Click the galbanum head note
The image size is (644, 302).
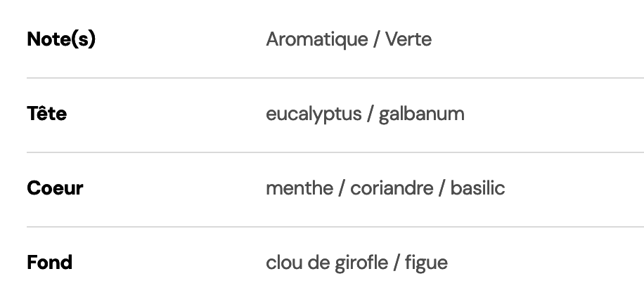422,114
